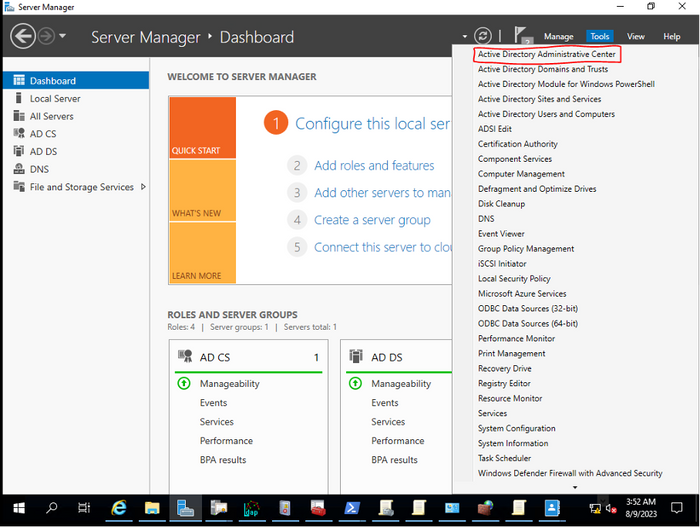Click AD DS Manageability status icon
Screen dimensions: 700x527
tap(355, 383)
